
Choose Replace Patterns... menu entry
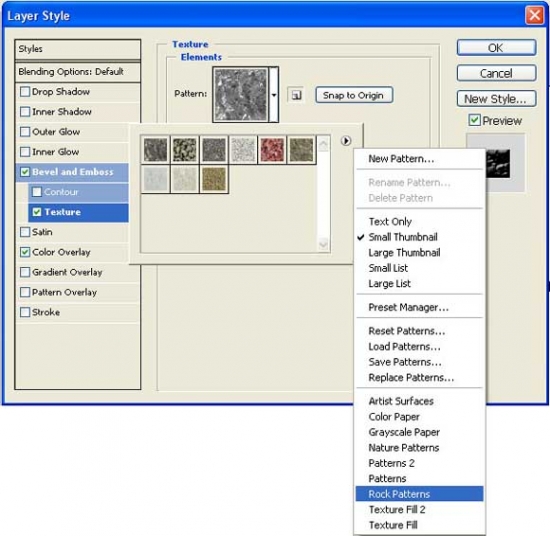point(420,377)
